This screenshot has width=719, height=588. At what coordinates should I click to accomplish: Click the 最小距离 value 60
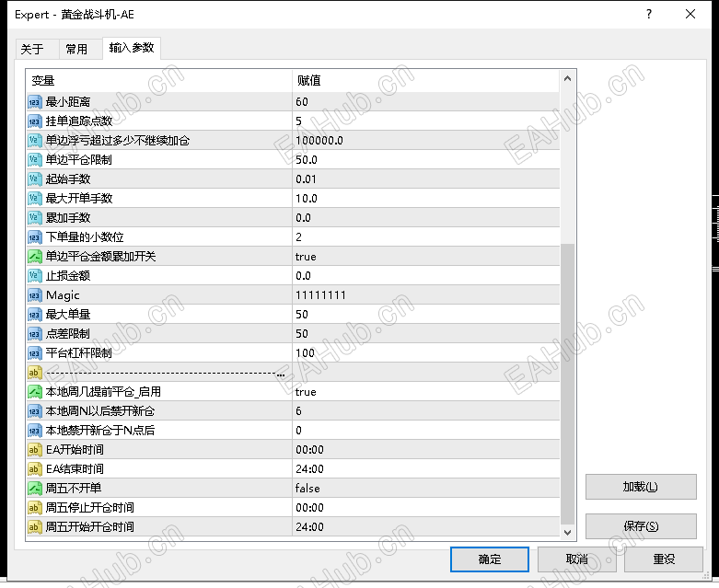[302, 102]
